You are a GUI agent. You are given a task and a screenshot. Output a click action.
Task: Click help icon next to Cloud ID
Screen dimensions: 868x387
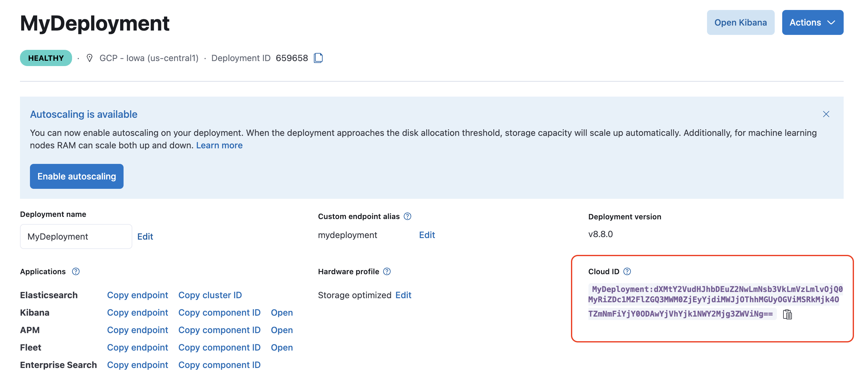click(627, 271)
